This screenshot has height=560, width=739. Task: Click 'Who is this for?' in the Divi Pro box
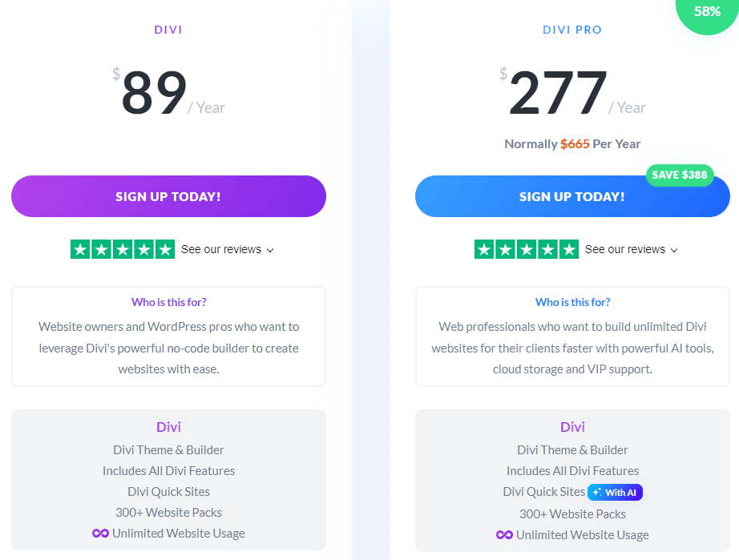(x=572, y=302)
